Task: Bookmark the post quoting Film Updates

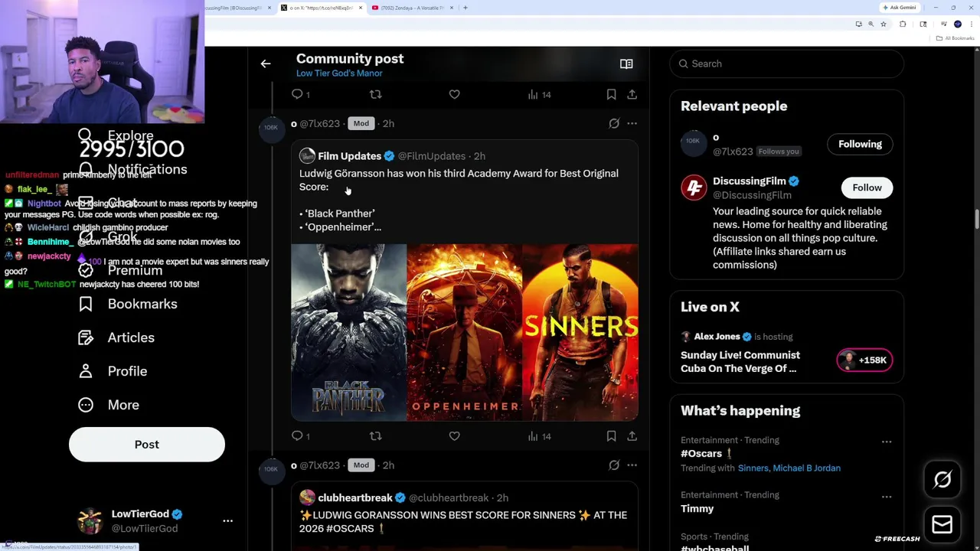Action: 611,436
